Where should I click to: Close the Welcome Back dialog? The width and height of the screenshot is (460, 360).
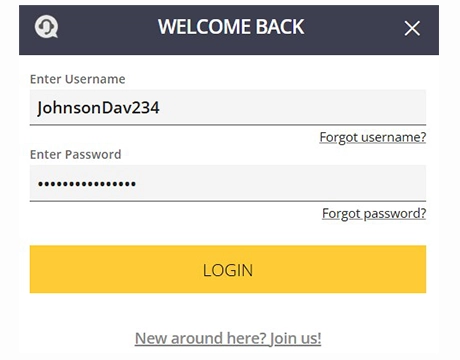point(412,28)
